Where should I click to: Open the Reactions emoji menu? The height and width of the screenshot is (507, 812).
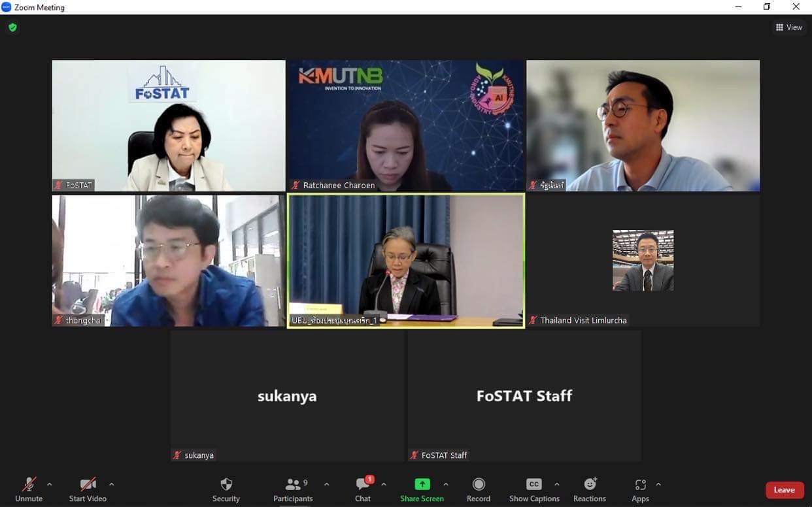pyautogui.click(x=590, y=484)
